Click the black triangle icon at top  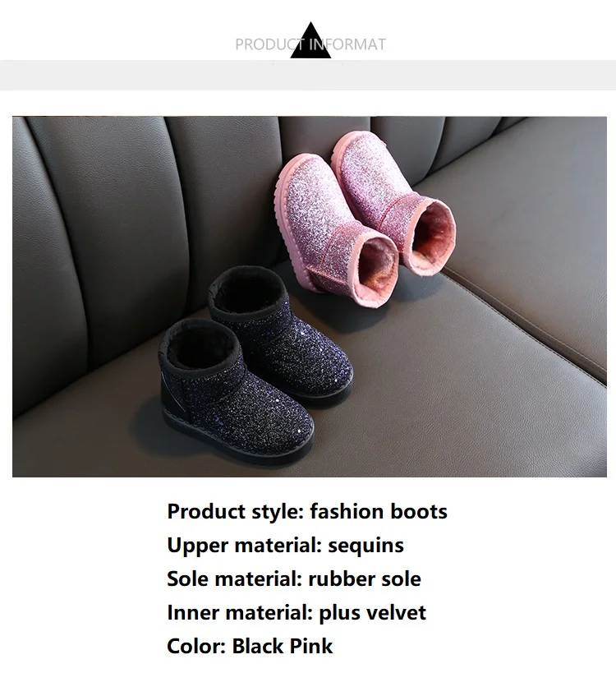tap(310, 42)
